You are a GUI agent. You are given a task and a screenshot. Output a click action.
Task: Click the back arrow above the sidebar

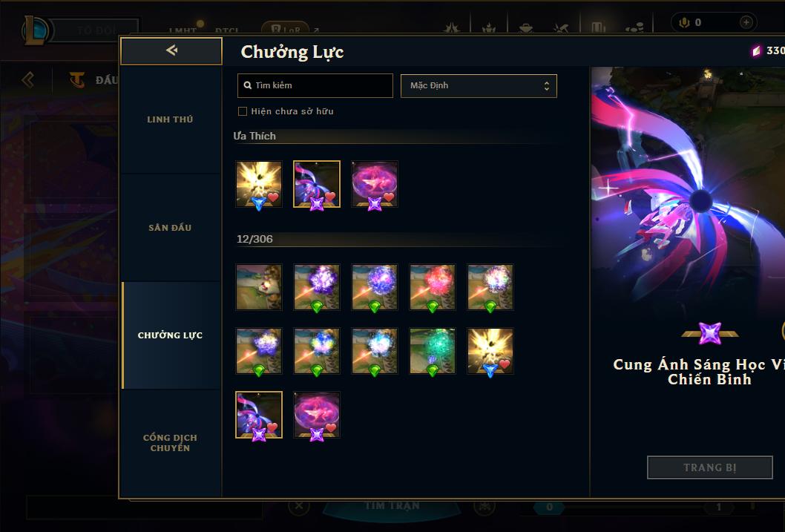[171, 50]
